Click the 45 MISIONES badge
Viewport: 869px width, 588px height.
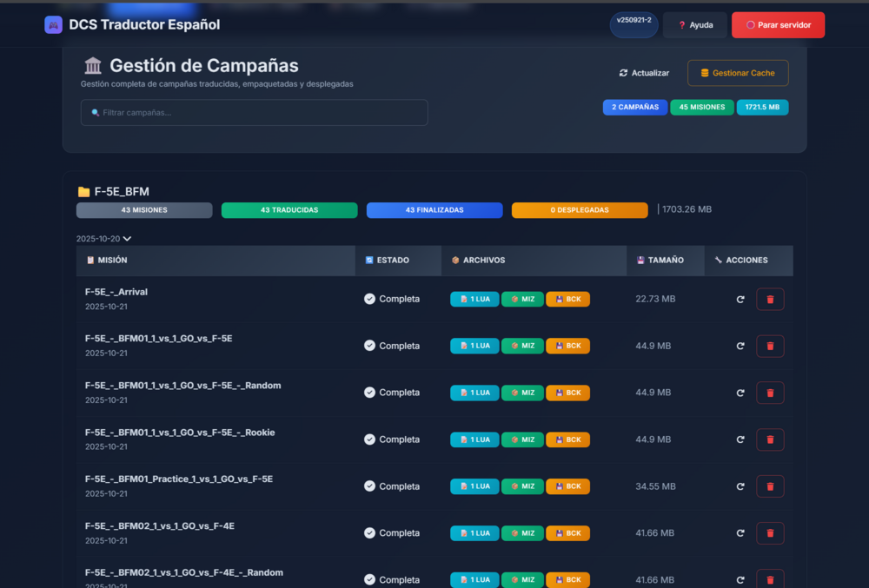(701, 108)
